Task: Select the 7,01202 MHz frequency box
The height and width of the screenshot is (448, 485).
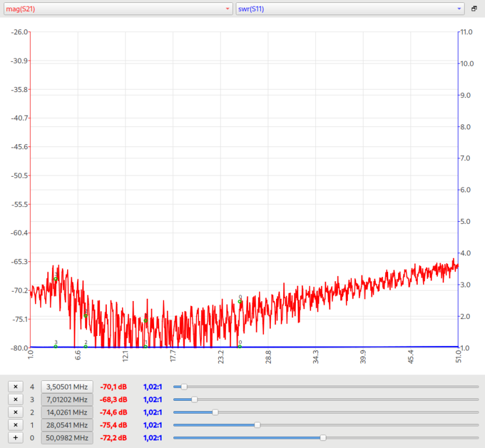Action: pos(67,400)
